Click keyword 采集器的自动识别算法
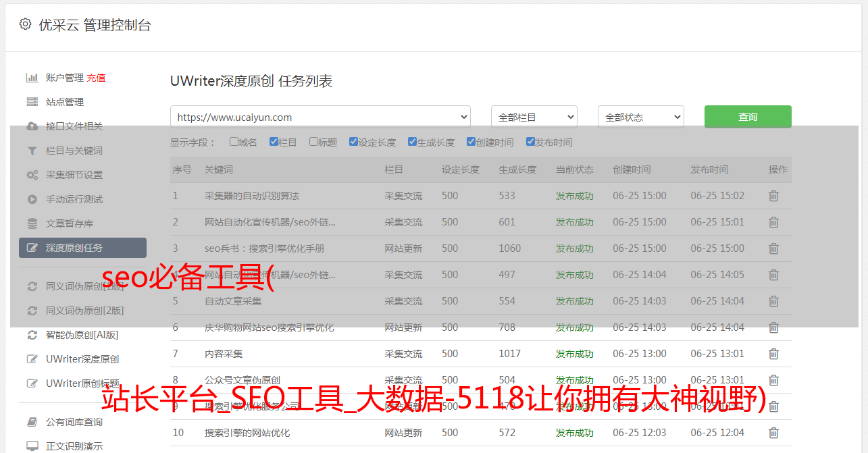Viewport: 868px width, 453px height. click(x=252, y=196)
